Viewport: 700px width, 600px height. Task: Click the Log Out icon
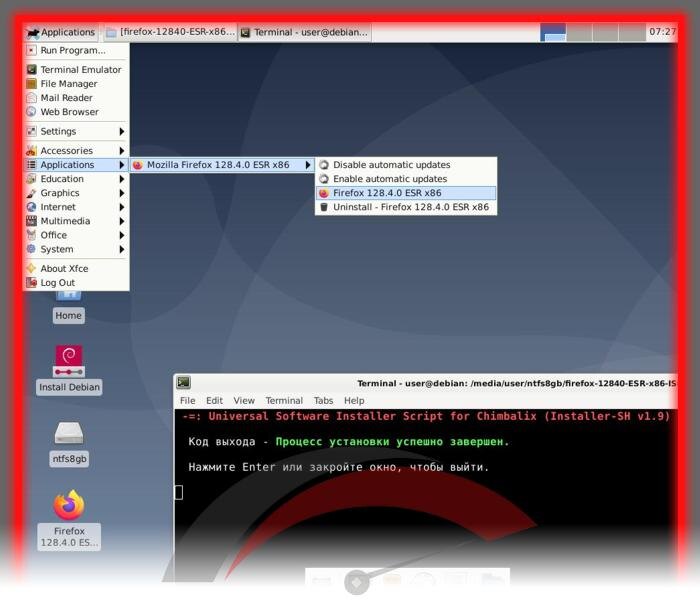pos(31,283)
